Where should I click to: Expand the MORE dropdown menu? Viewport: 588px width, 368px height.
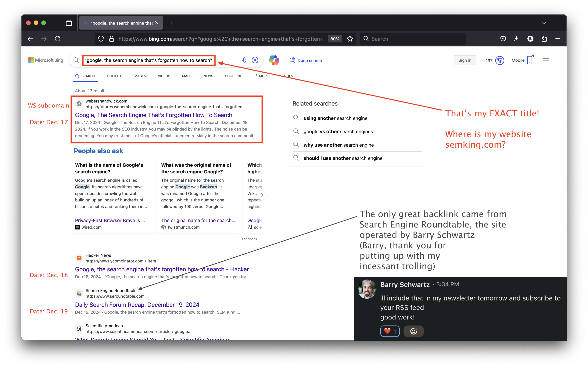262,76
